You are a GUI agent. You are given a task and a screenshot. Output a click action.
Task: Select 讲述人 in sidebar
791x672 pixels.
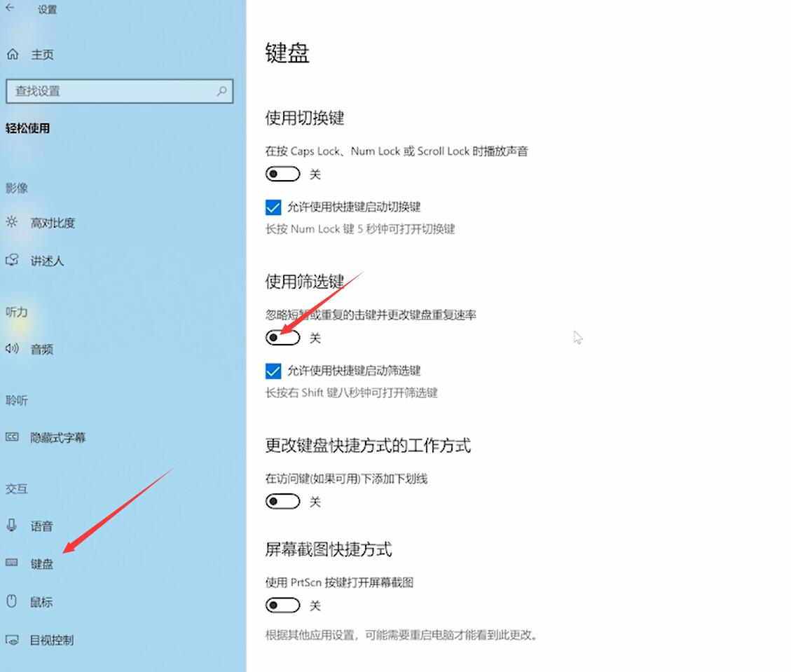pos(48,261)
